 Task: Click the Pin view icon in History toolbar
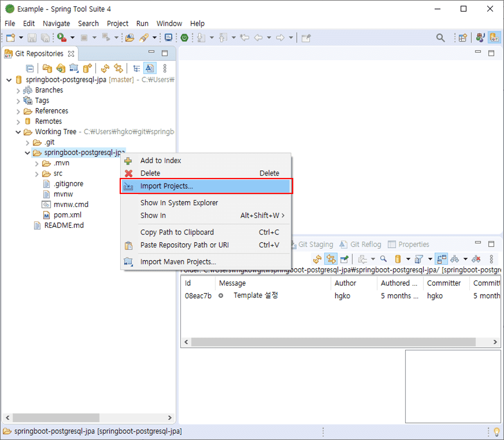tap(344, 259)
